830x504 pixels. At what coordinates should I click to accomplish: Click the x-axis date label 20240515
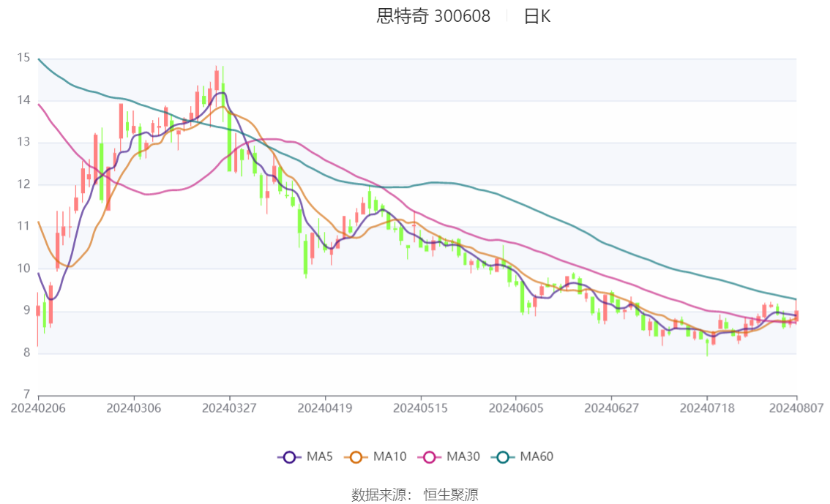pyautogui.click(x=420, y=408)
